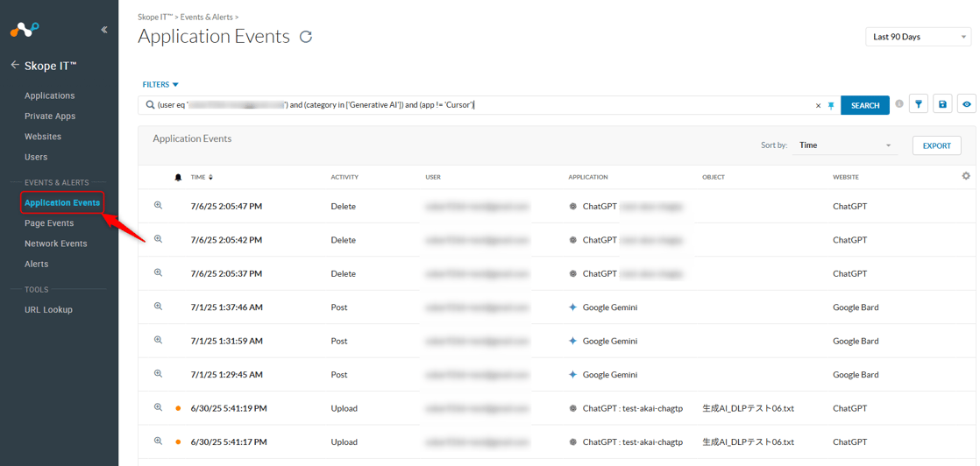Select Application Events in the sidebar
980x466 pixels.
(62, 203)
